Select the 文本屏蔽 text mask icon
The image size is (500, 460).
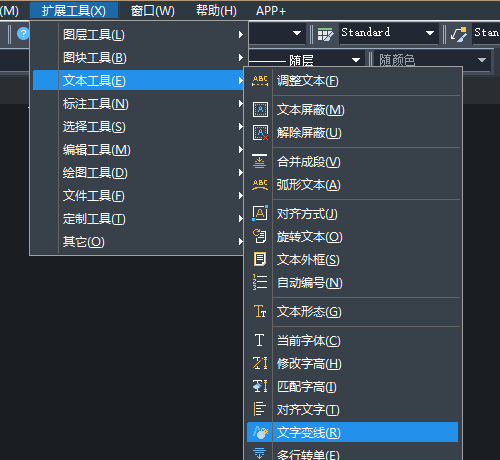point(260,110)
